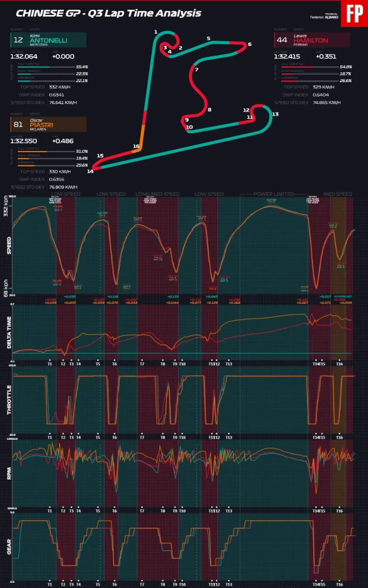Image resolution: width=368 pixels, height=588 pixels.
Task: Click the 332 kph speed axis label
Action: (x=5, y=207)
